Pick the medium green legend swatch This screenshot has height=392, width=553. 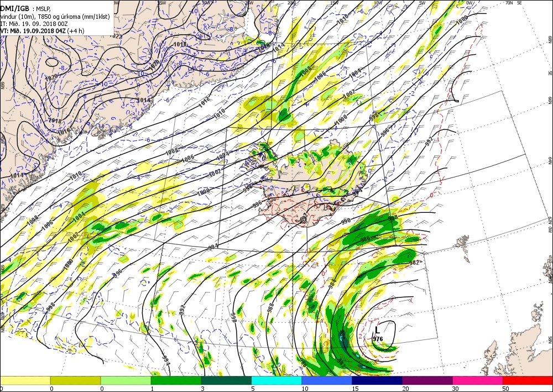[x=176, y=380]
